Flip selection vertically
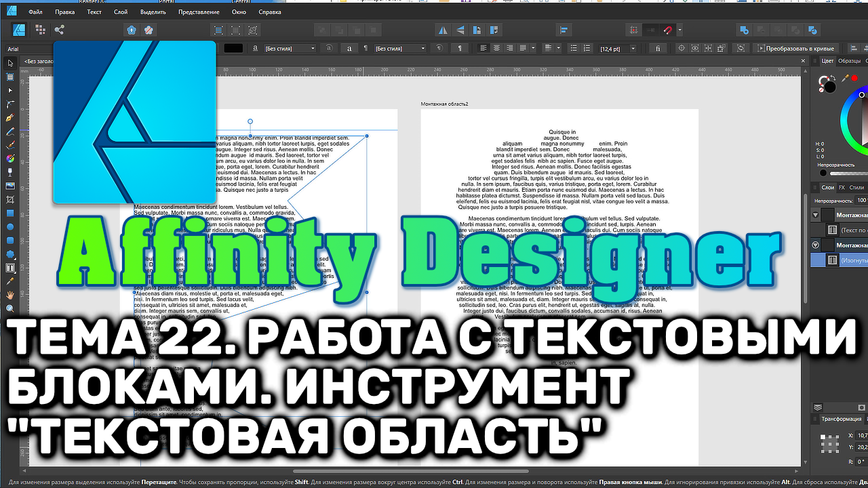Viewport: 868px width, 488px height. (x=460, y=30)
